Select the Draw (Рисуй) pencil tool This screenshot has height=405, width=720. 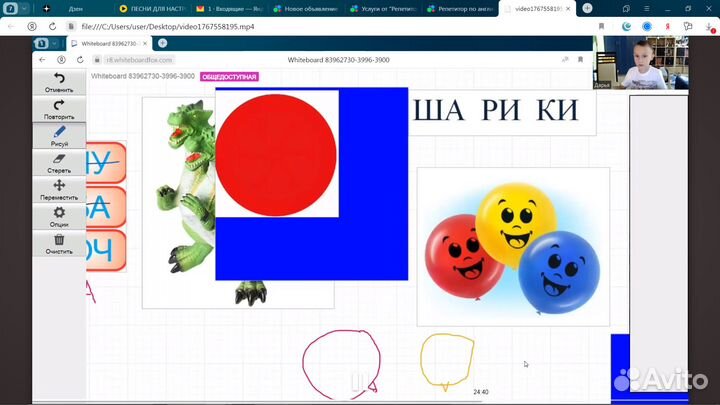[59, 136]
